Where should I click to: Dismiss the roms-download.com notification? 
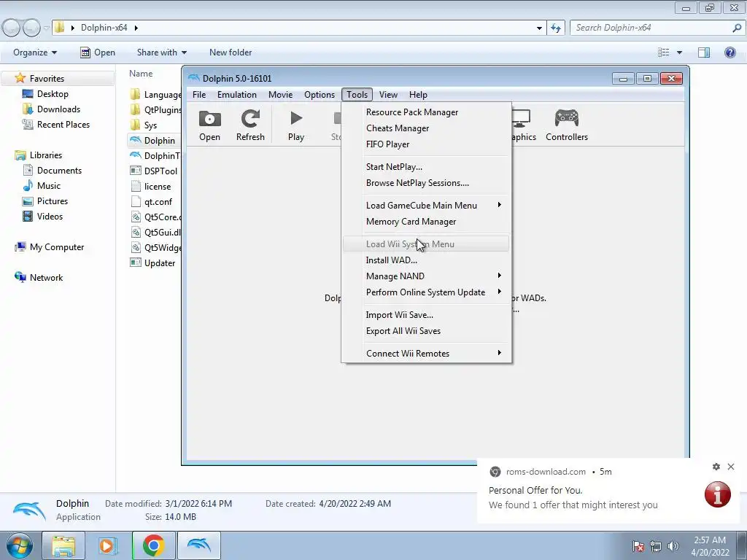pos(731,467)
